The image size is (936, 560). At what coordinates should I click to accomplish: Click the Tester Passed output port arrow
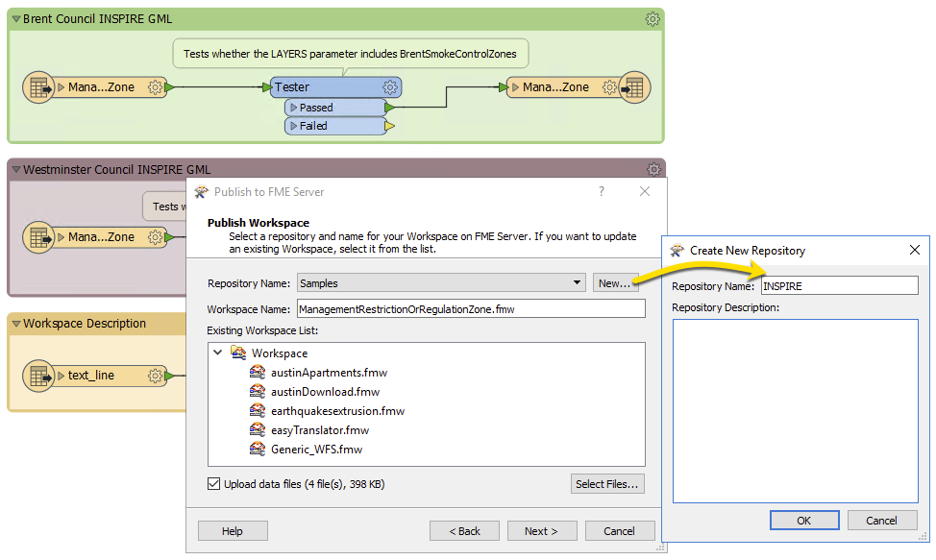[x=389, y=108]
